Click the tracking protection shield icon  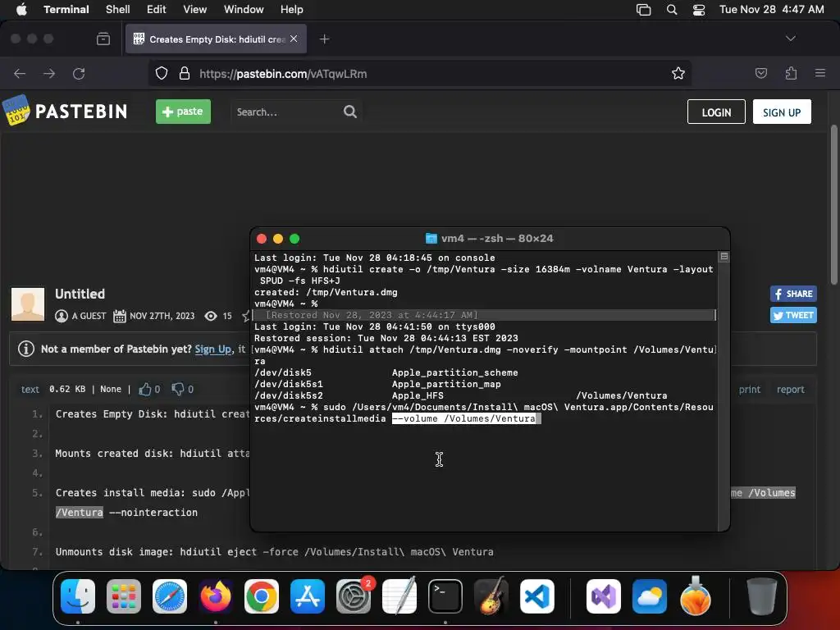pos(162,73)
